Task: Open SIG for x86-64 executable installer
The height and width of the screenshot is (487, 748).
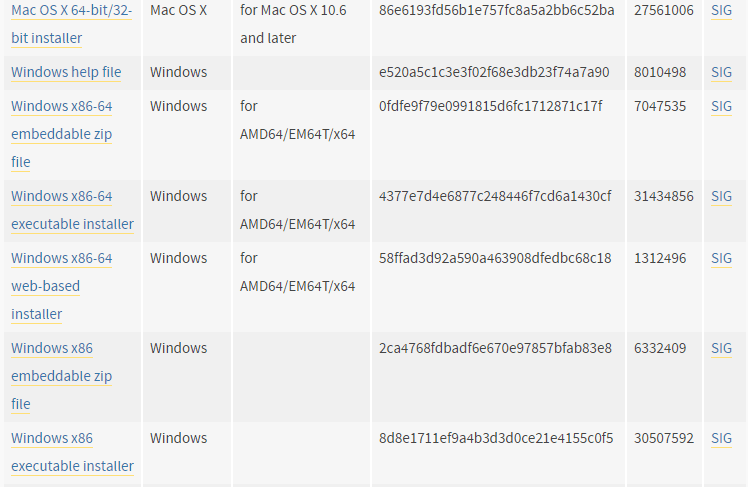Action: (721, 196)
